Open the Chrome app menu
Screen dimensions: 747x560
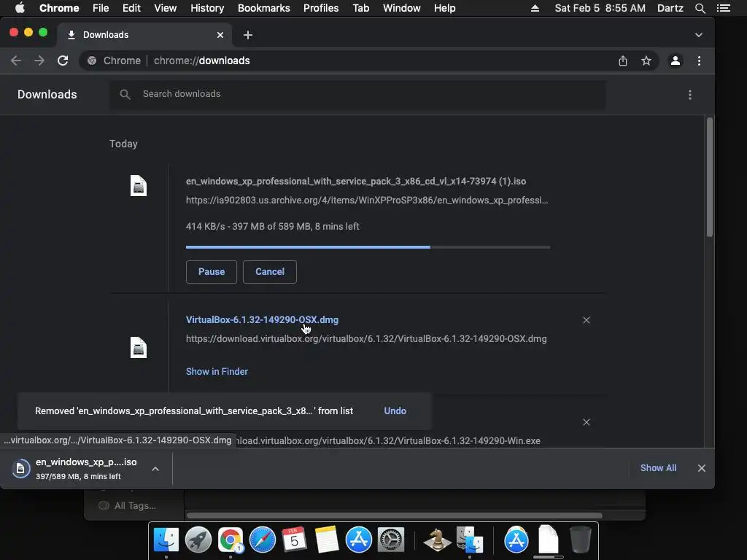pos(59,8)
